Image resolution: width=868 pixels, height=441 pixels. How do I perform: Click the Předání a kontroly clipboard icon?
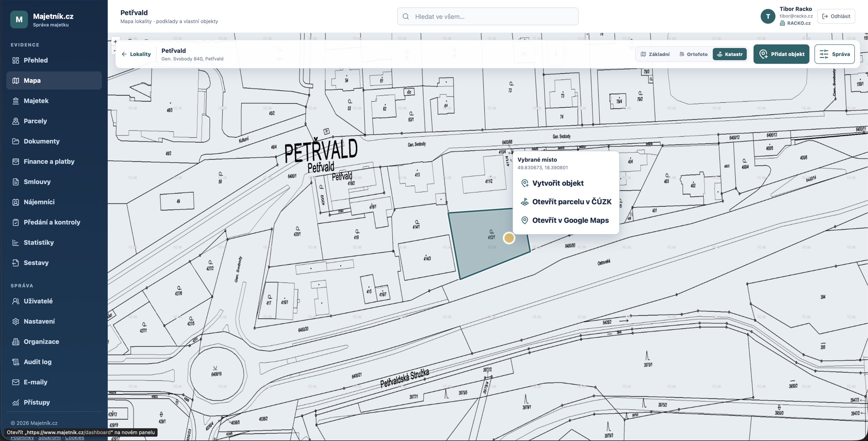tap(16, 222)
